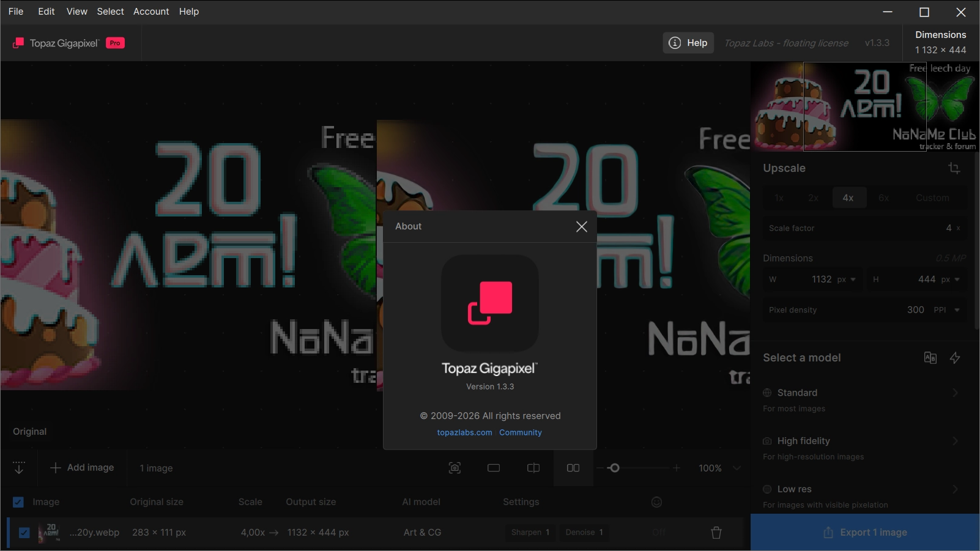Expand the High fidelity model chevron
The image size is (980, 551).
pos(955,441)
